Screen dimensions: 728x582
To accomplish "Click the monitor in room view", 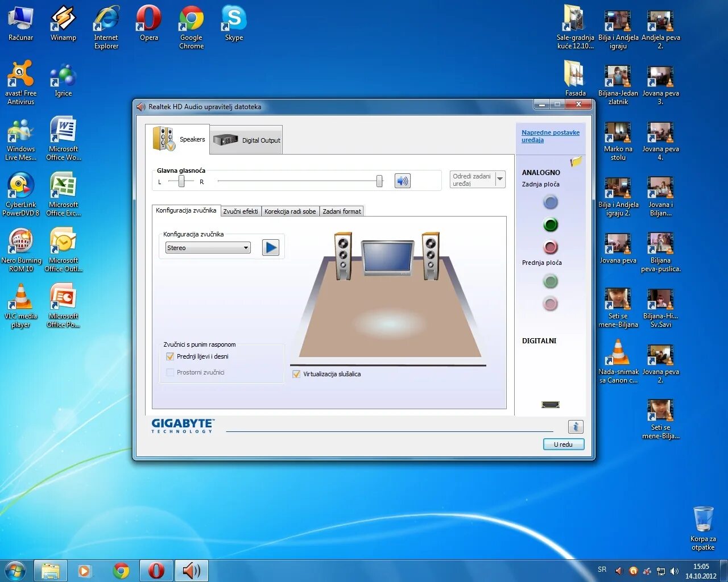I will [388, 257].
